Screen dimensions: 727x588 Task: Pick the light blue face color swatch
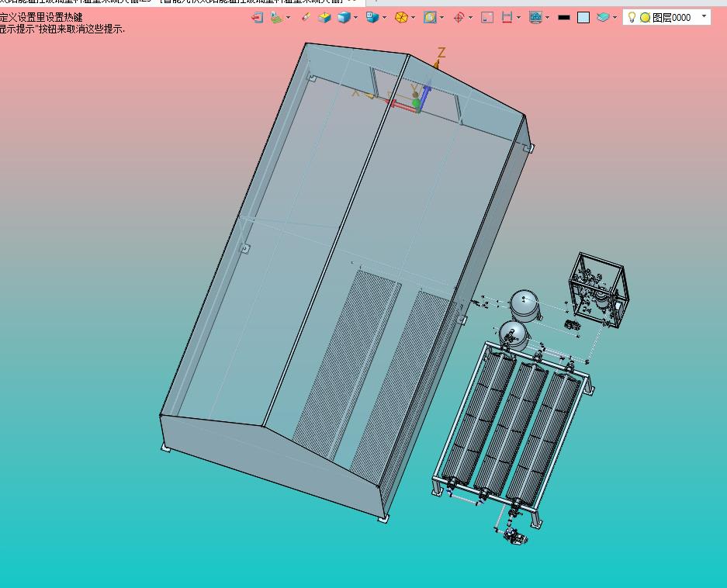(x=583, y=18)
